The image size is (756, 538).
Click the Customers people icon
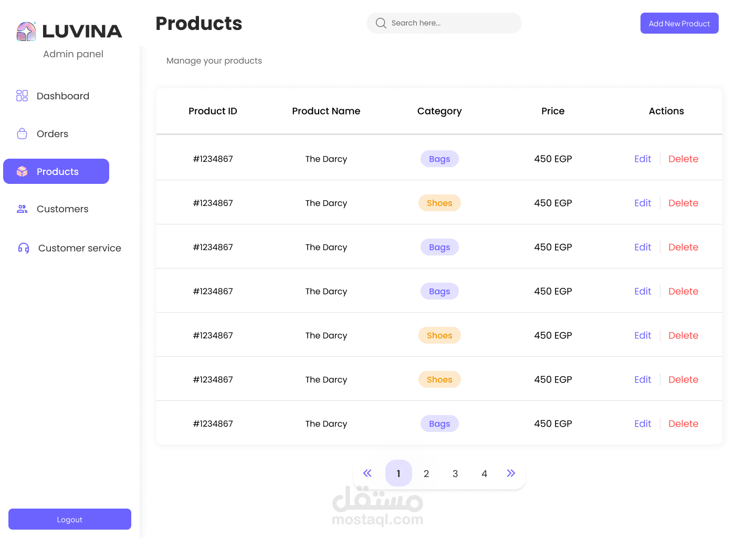[x=22, y=209]
